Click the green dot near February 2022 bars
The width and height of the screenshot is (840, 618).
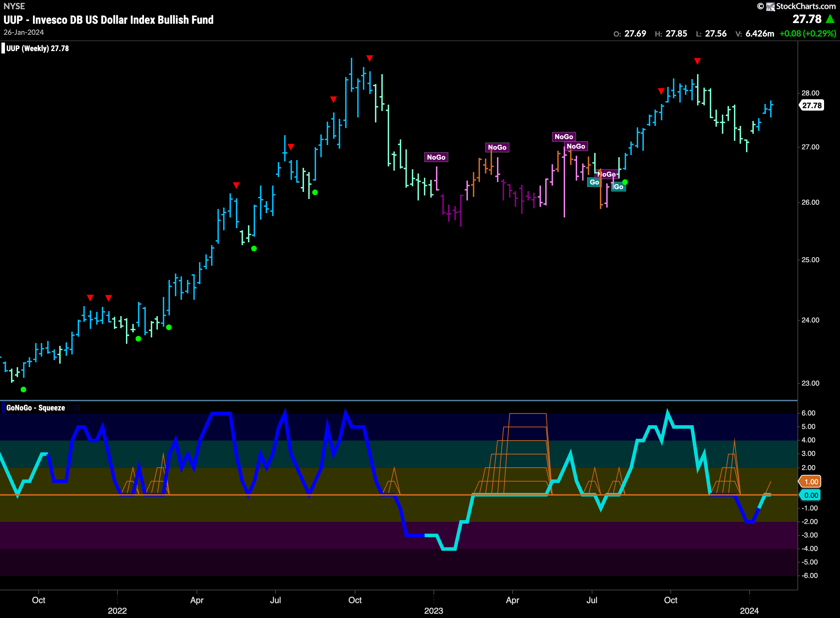(169, 327)
